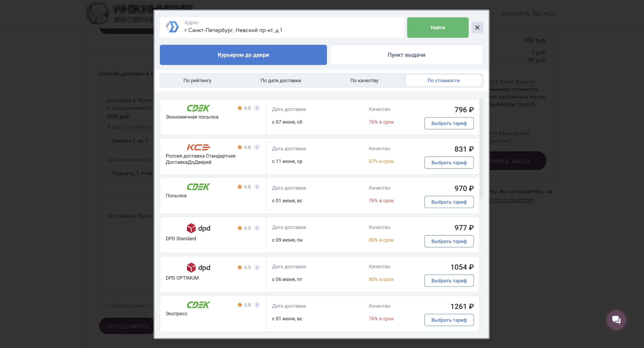Click CDEK logo in Экспресс row
This screenshot has height=348, width=644.
[199, 305]
